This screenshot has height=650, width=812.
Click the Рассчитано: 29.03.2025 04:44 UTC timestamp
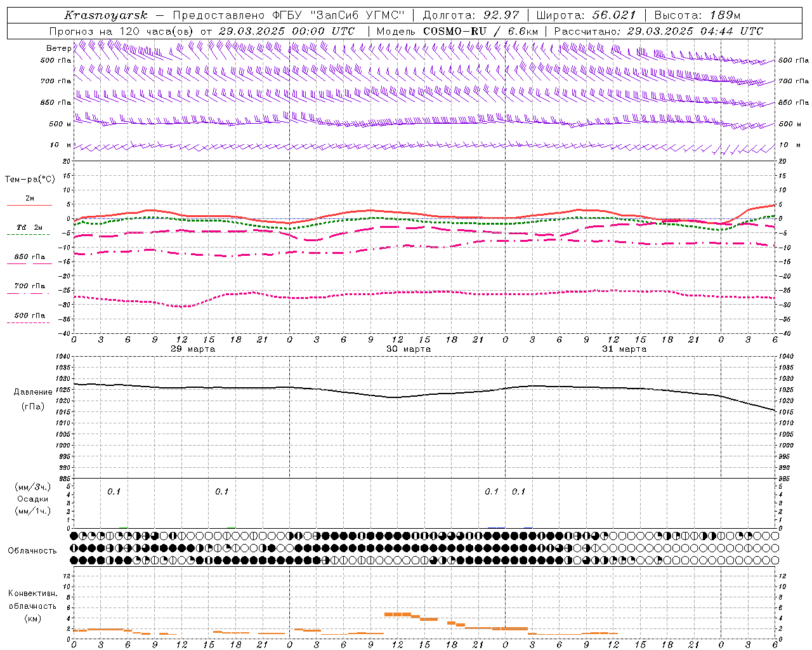coord(658,31)
